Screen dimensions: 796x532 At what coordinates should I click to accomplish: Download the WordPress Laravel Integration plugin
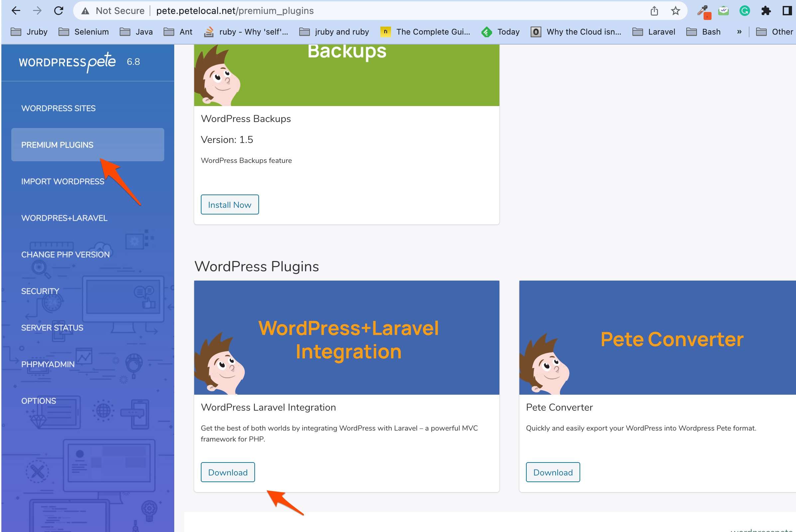[228, 472]
